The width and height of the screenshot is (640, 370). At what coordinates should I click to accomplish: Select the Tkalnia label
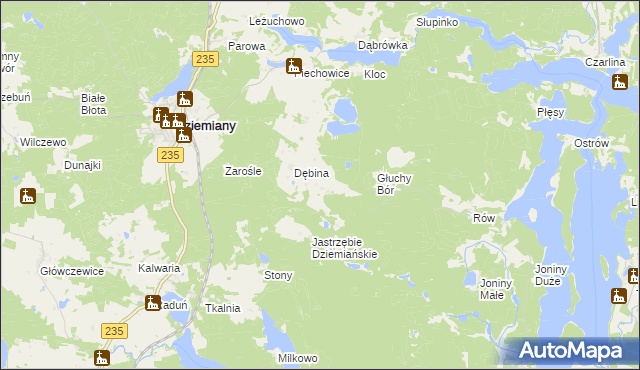[x=222, y=308]
